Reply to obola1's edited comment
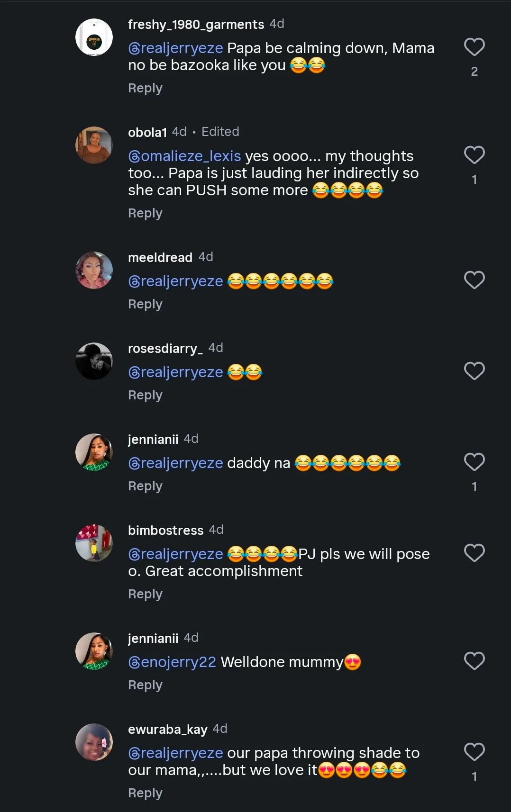The width and height of the screenshot is (511, 812). [x=145, y=213]
